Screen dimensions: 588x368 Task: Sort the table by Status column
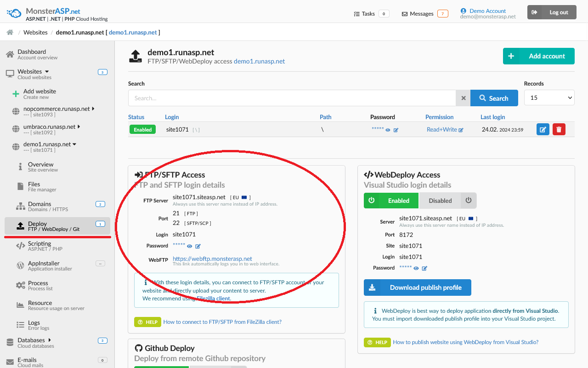[x=136, y=117]
